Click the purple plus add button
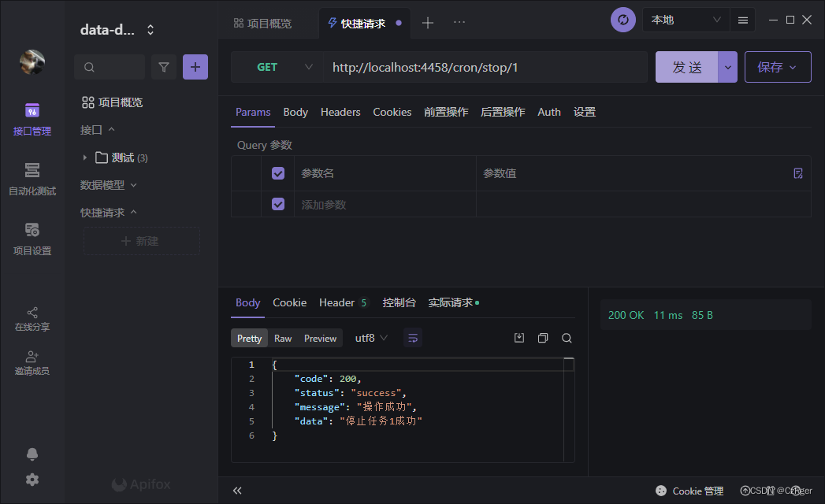The width and height of the screenshot is (825, 504). (x=195, y=68)
